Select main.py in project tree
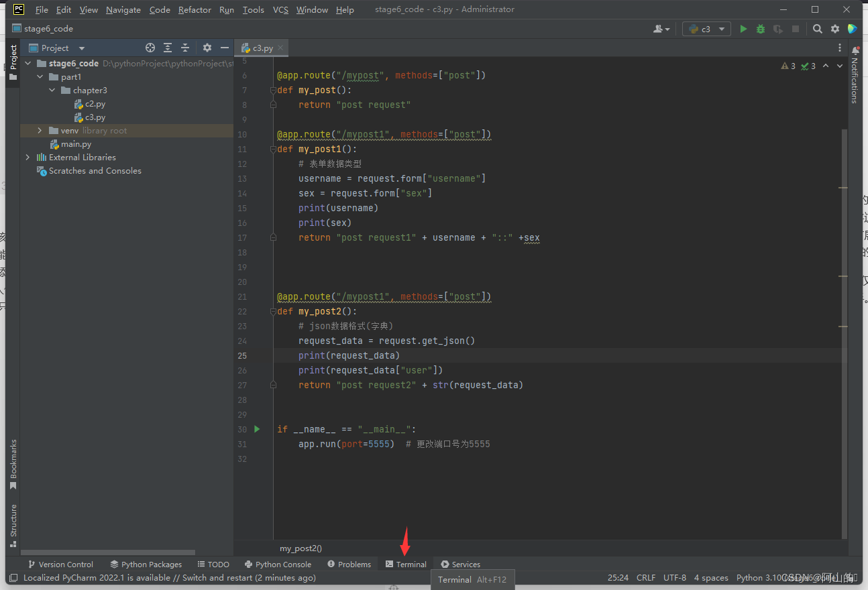The image size is (868, 590). click(70, 144)
